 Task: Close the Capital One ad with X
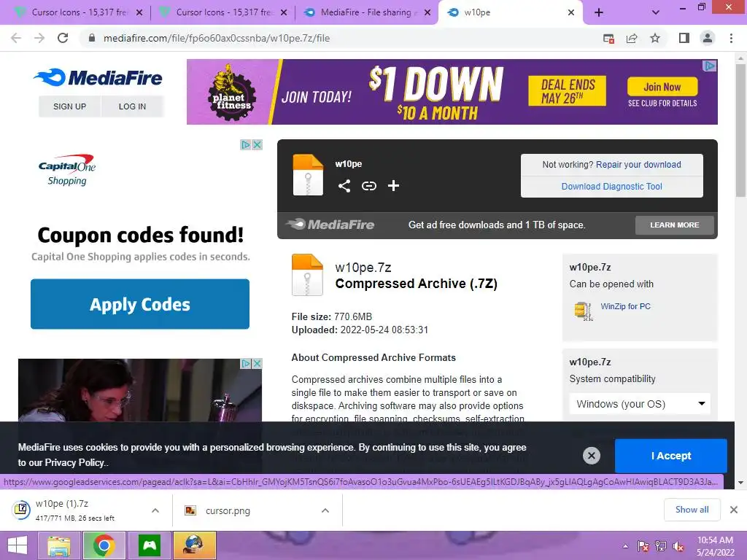pos(258,144)
